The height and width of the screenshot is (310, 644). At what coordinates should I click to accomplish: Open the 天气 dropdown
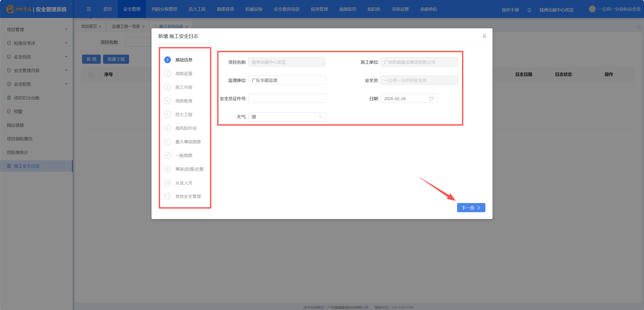click(287, 117)
